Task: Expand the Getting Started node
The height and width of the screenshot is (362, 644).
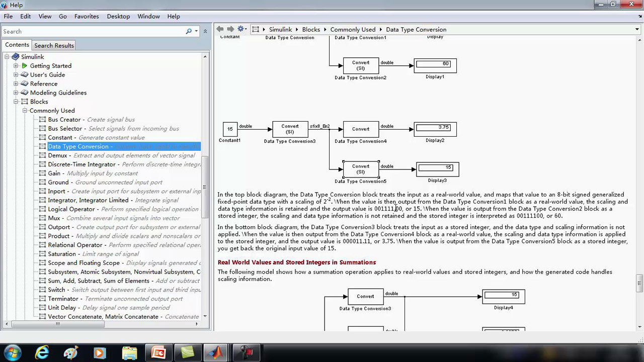Action: pyautogui.click(x=16, y=66)
